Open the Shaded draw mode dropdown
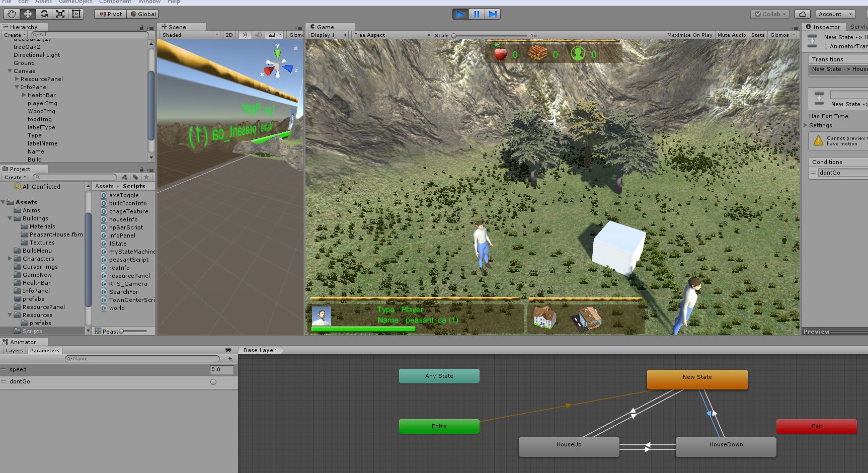The image size is (868, 473). (x=189, y=35)
